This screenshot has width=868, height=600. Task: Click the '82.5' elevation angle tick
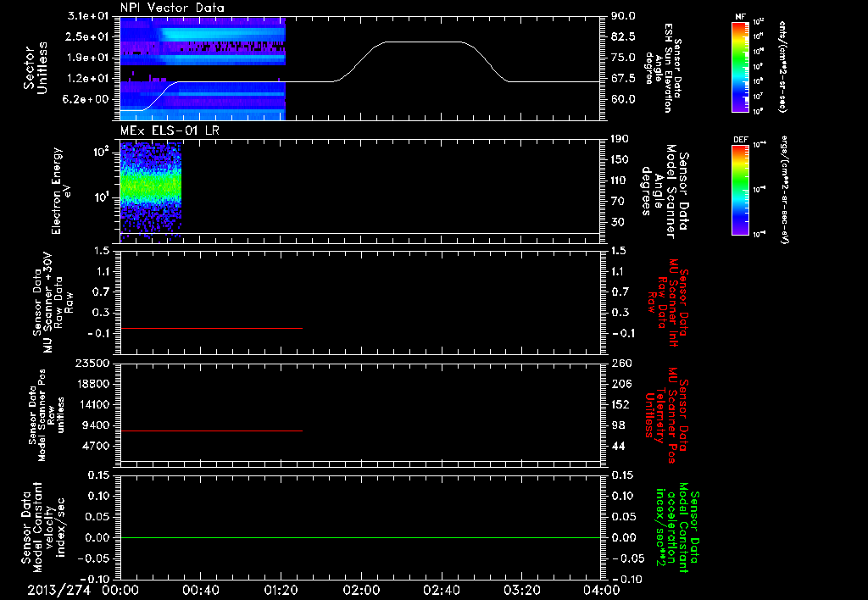point(623,36)
